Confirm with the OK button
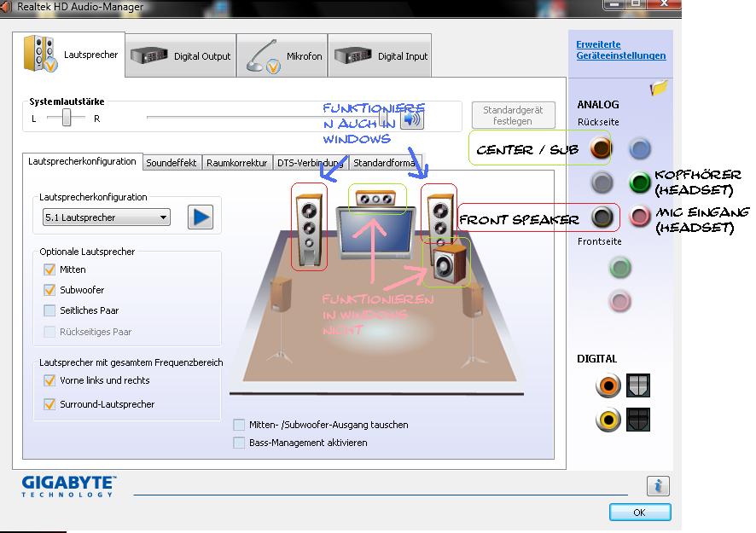 pyautogui.click(x=640, y=513)
